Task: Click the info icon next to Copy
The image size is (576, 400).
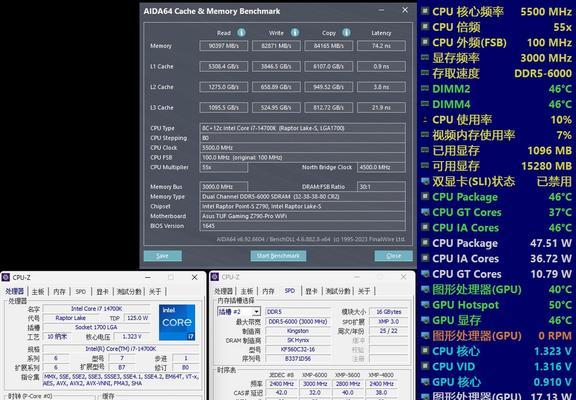Action: (x=346, y=33)
